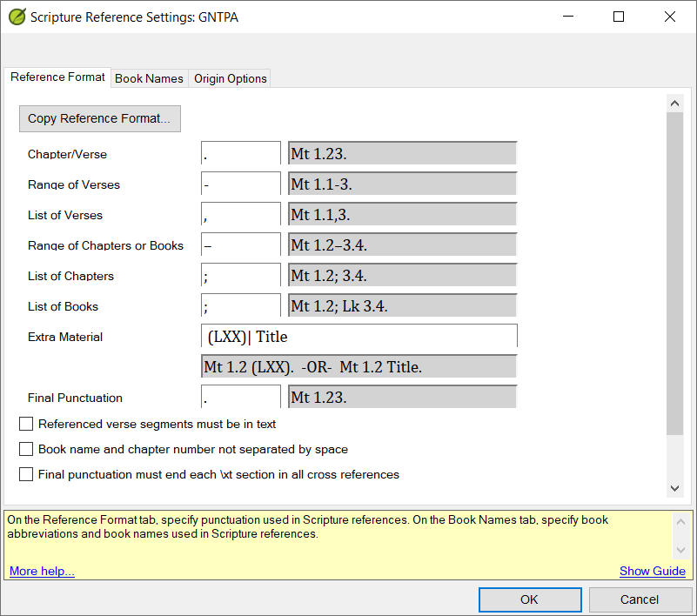Maximize the Scripture Reference Settings window
The width and height of the screenshot is (697, 616).
(x=619, y=17)
